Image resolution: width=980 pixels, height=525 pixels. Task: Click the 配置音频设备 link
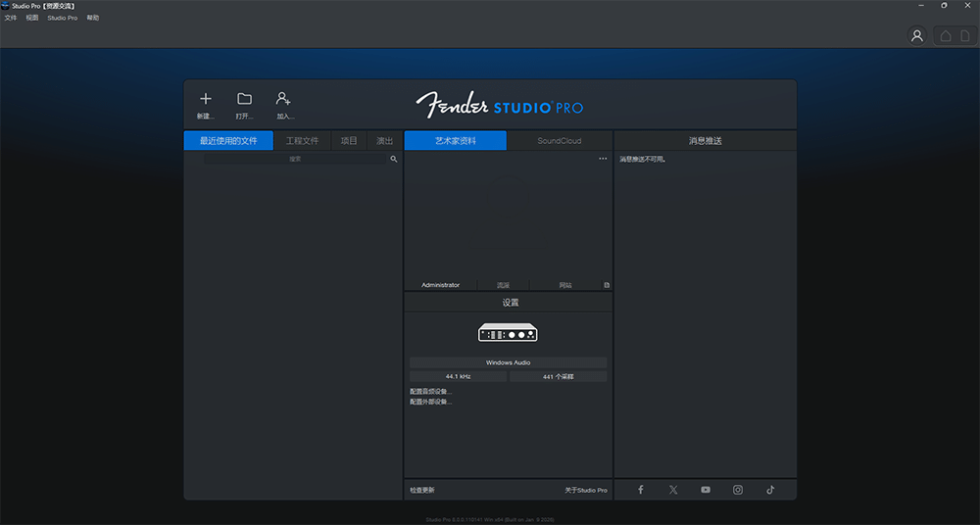click(431, 391)
